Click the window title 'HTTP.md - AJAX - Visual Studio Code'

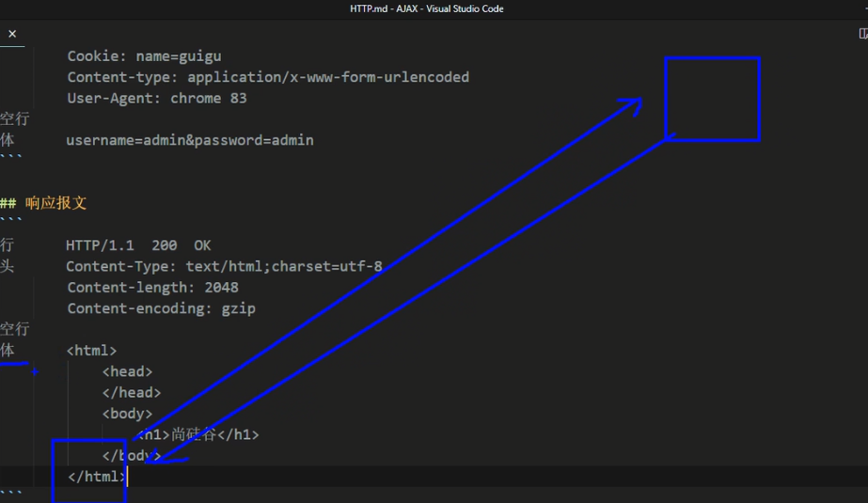[x=426, y=8]
